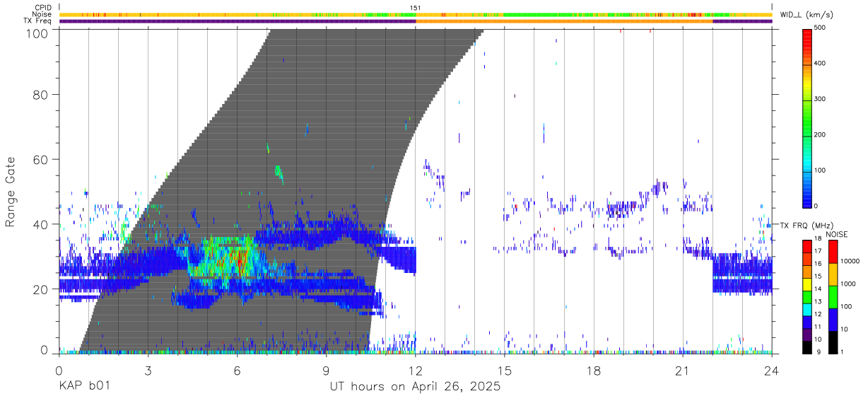Image resolution: width=868 pixels, height=401 pixels.
Task: Click the CPID row label
Action: tap(44, 8)
